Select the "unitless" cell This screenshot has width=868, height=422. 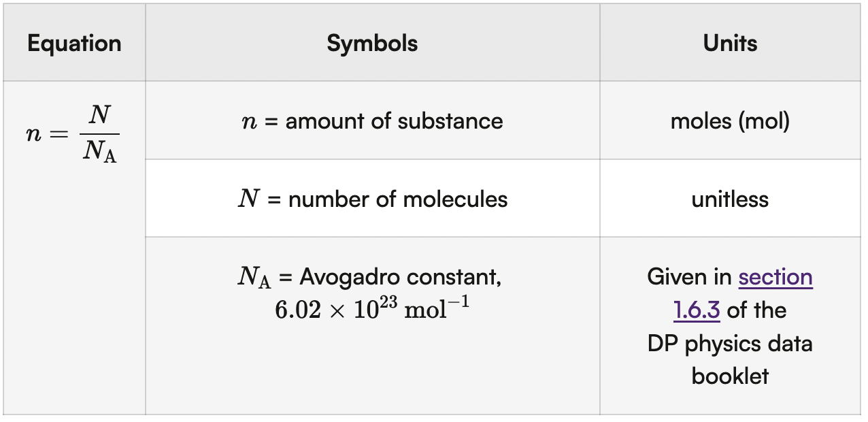[730, 199]
